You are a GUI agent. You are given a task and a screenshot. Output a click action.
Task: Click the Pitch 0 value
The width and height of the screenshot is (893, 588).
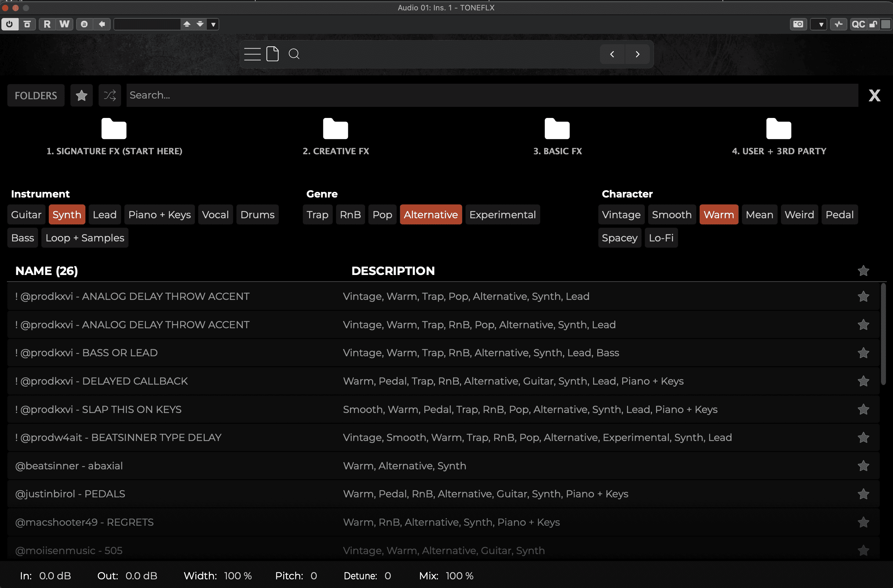314,576
